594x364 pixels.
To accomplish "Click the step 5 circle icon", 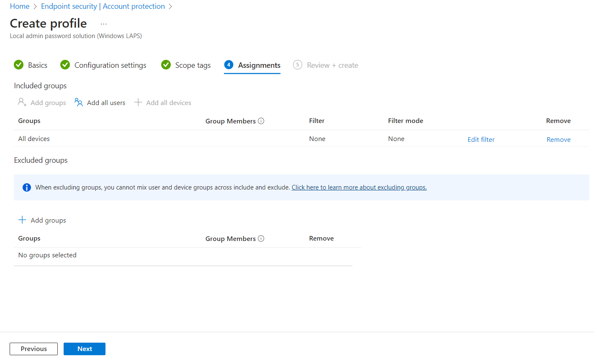I will pyautogui.click(x=297, y=65).
